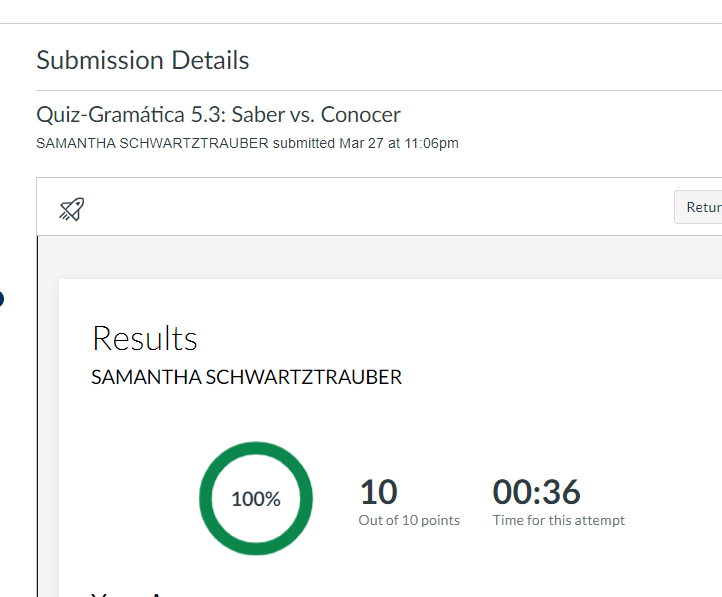Click the Time for this attempt label

[x=559, y=520]
